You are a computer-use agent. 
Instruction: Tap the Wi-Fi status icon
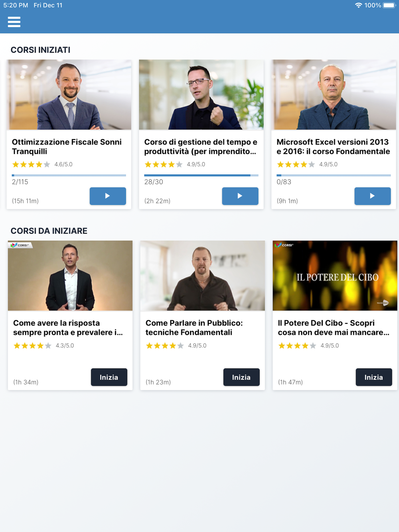(358, 5)
